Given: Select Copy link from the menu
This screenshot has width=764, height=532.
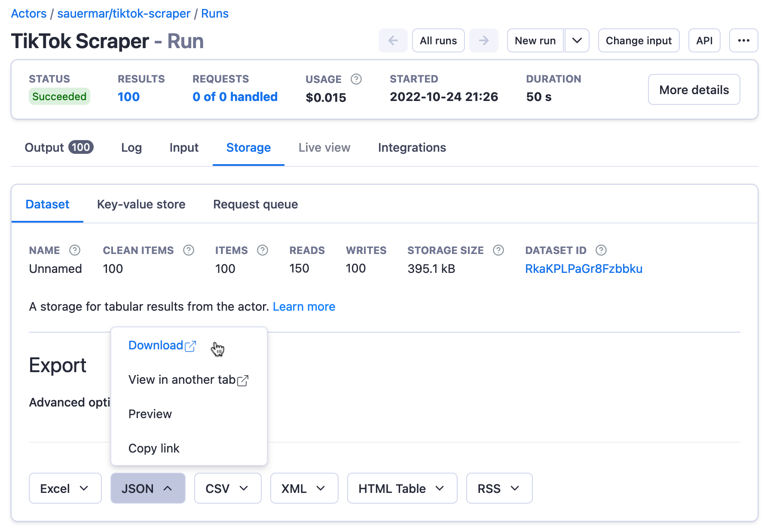Looking at the screenshot, I should pos(154,448).
